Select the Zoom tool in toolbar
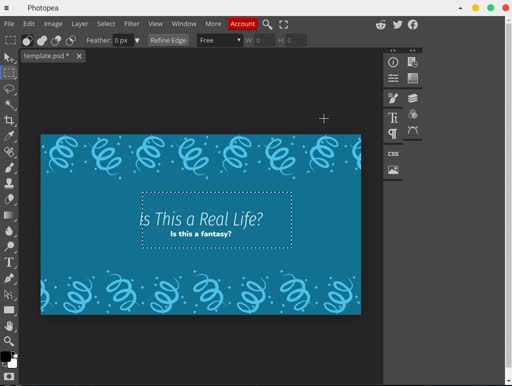512x386 pixels. (9, 341)
